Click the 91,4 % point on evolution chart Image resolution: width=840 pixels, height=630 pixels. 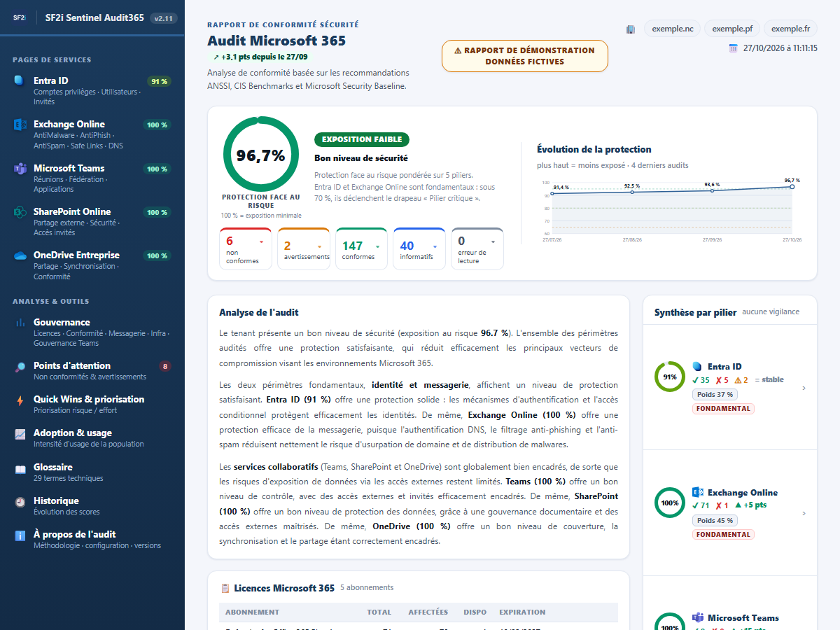tap(552, 193)
